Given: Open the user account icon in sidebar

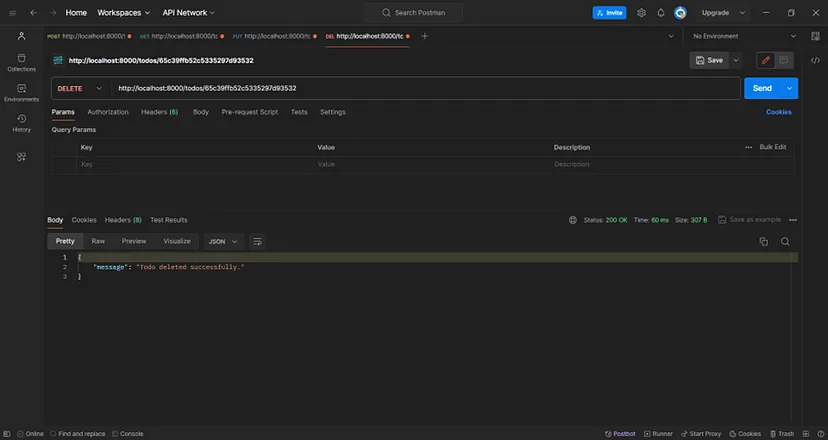Looking at the screenshot, I should (22, 36).
